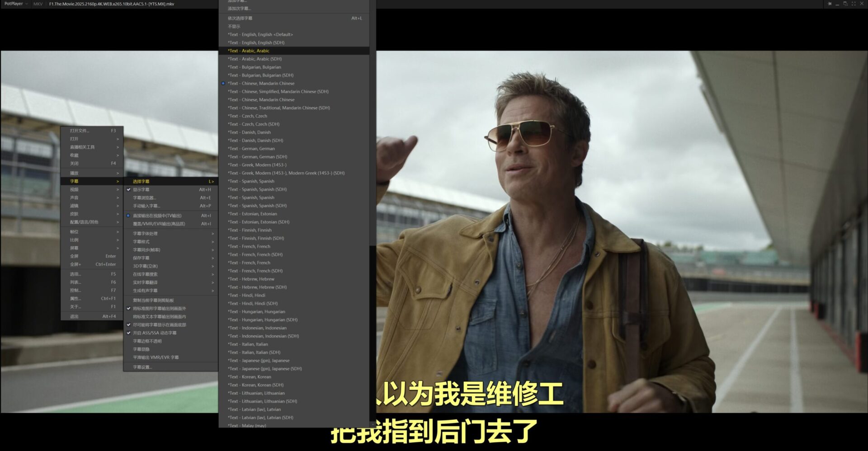Image resolution: width=868 pixels, height=451 pixels.
Task: Expand the 3D字幕(立体) submenu
Action: point(171,266)
